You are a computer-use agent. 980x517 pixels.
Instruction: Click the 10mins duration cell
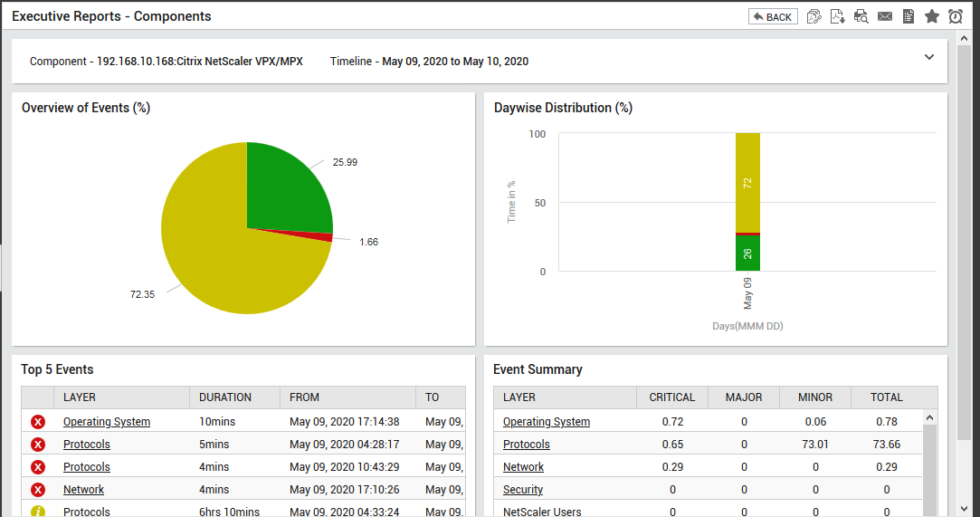[x=217, y=422]
